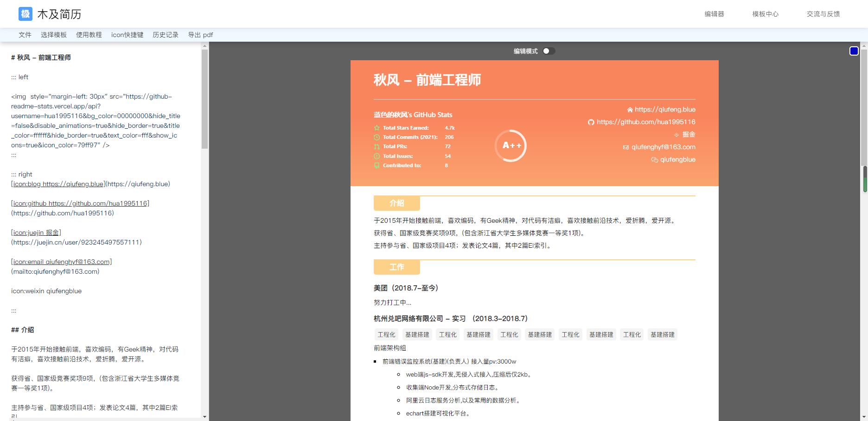Screen dimensions: 868x421
Task: Click the 4.7k stars value
Action: pos(450,128)
